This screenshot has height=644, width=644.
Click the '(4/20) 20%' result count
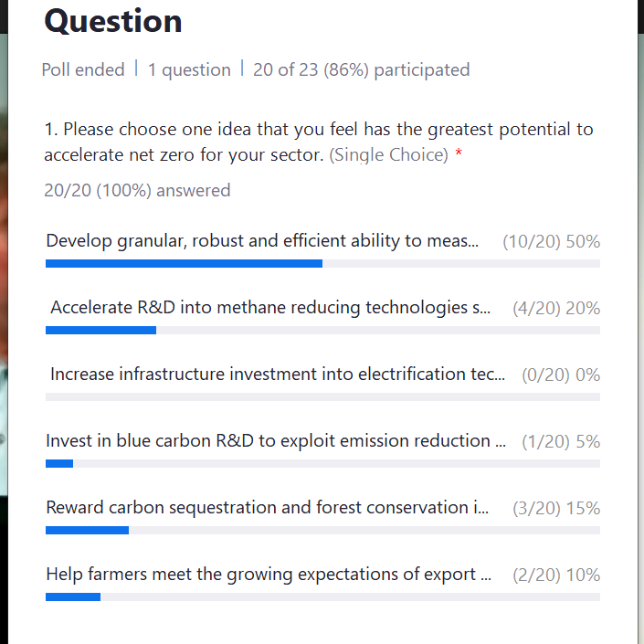coord(556,308)
